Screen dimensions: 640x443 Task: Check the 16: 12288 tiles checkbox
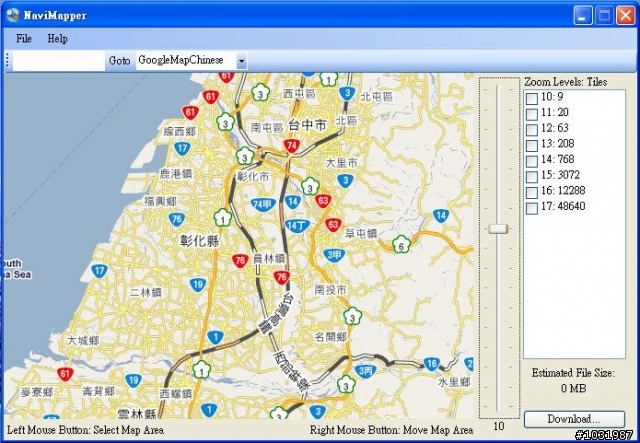(531, 192)
